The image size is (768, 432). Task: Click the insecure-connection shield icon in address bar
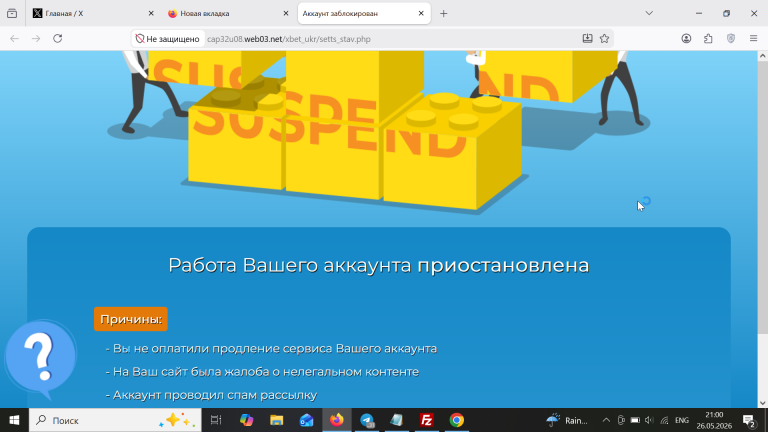tap(140, 39)
